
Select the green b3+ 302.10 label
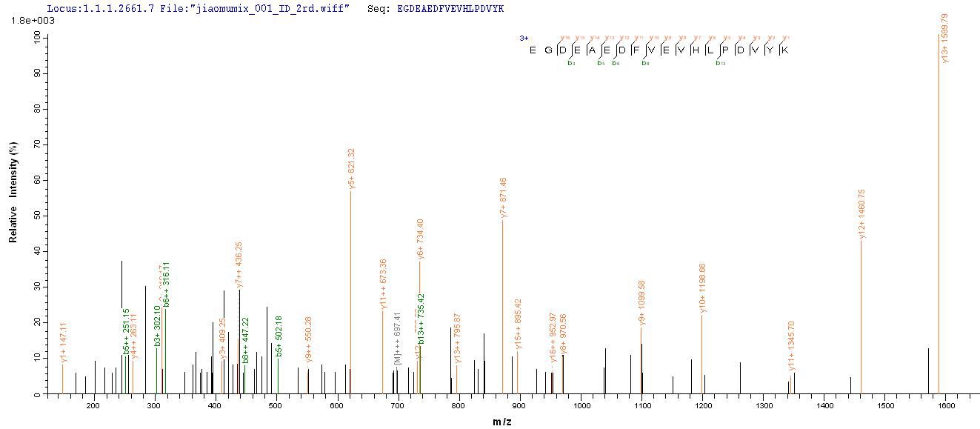(158, 326)
